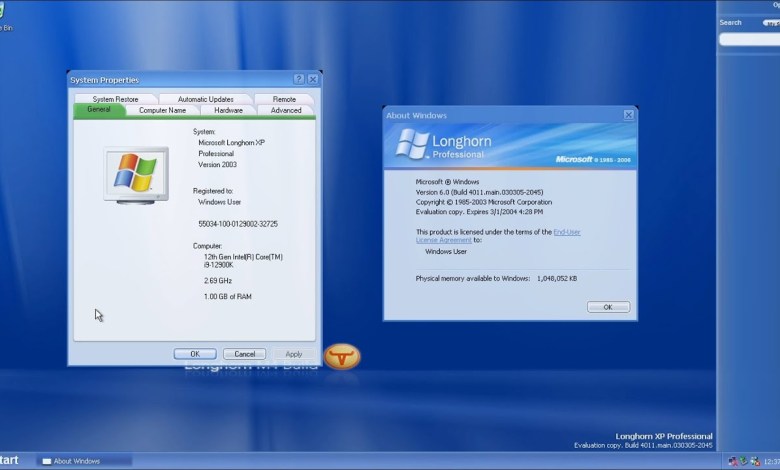Click the Windows flag monitor image
The image size is (780, 470).
pos(136,176)
